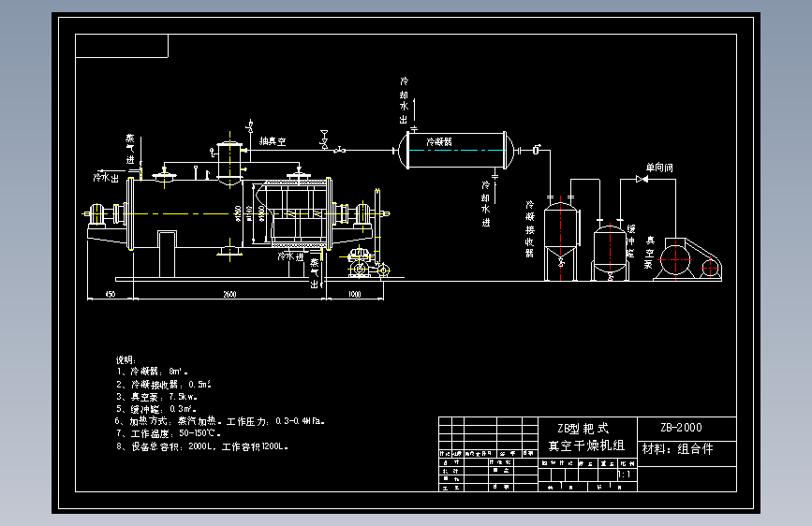Click the vacuum pump drawing at the right
Image resolution: width=812 pixels, height=526 pixels.
[687, 259]
